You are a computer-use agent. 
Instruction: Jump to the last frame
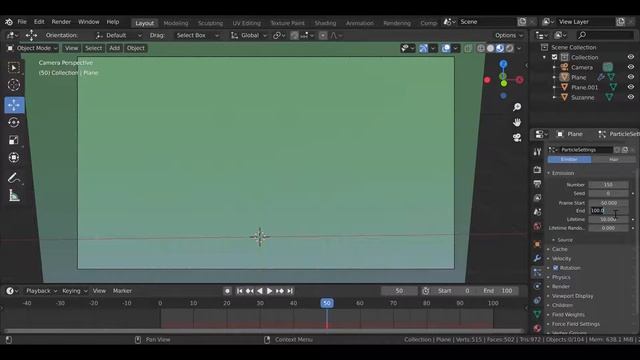(289, 291)
